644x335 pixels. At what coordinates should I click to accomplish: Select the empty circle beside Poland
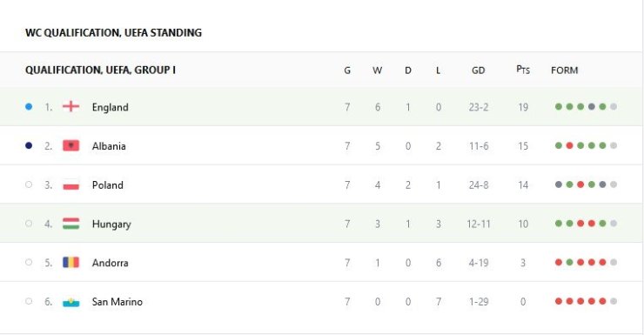(29, 184)
